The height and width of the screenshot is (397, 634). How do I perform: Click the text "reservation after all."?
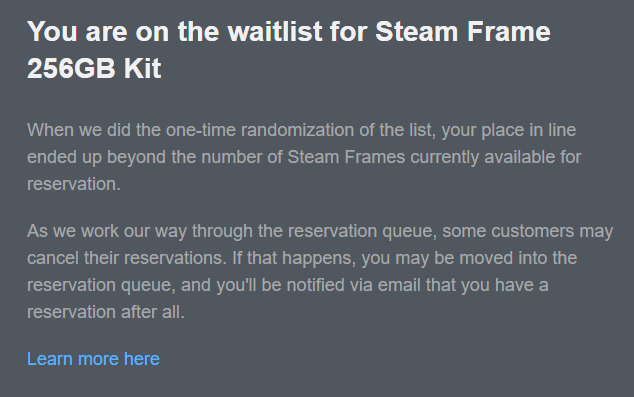point(106,312)
